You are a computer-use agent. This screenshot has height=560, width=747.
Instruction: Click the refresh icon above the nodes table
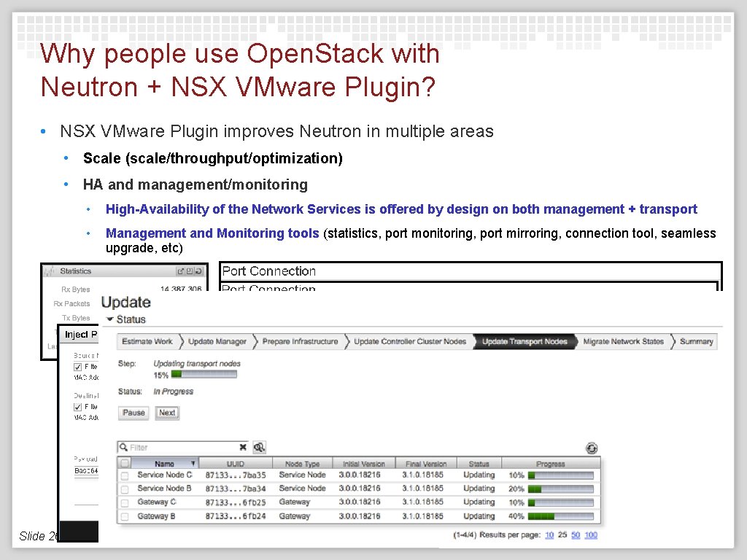(x=591, y=448)
